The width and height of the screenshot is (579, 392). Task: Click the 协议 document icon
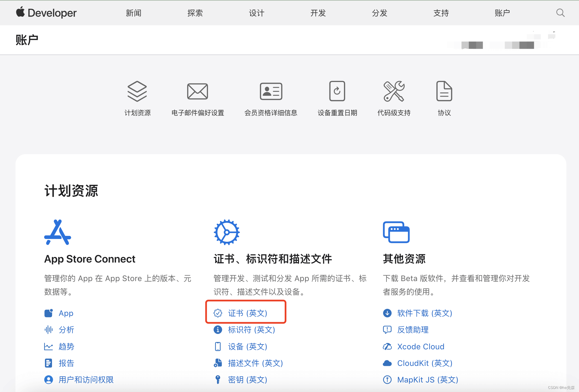pyautogui.click(x=444, y=91)
